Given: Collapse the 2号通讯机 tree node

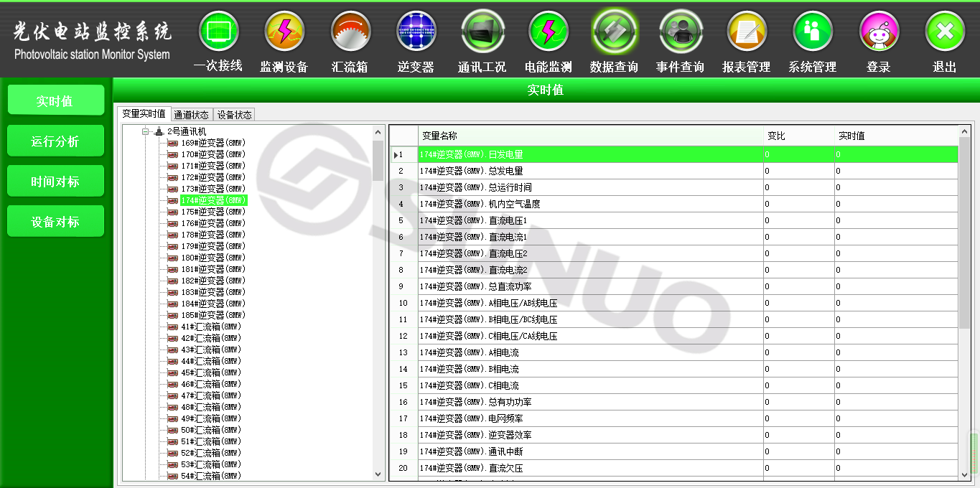Looking at the screenshot, I should tap(145, 132).
